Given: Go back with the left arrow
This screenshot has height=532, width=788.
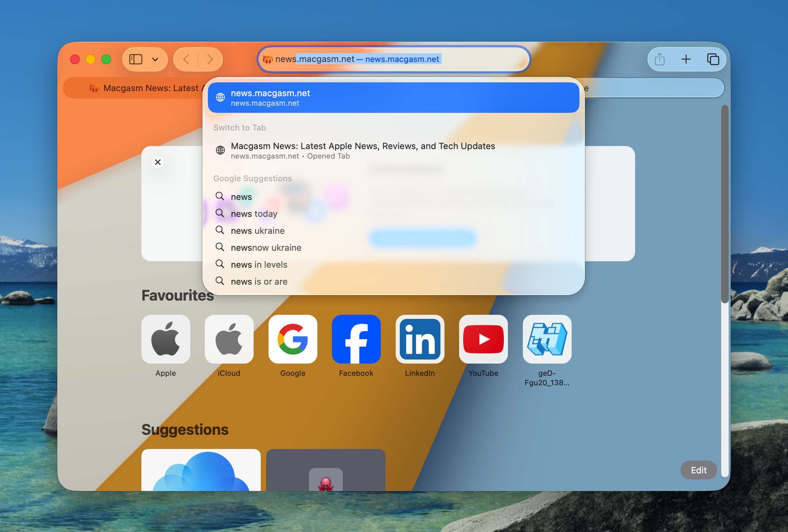Looking at the screenshot, I should (186, 59).
